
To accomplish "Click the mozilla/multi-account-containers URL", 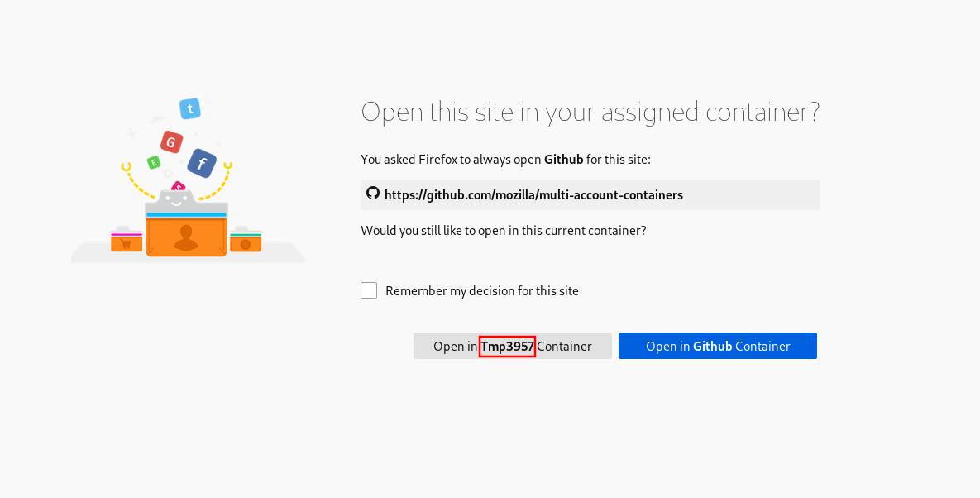I will pos(533,194).
